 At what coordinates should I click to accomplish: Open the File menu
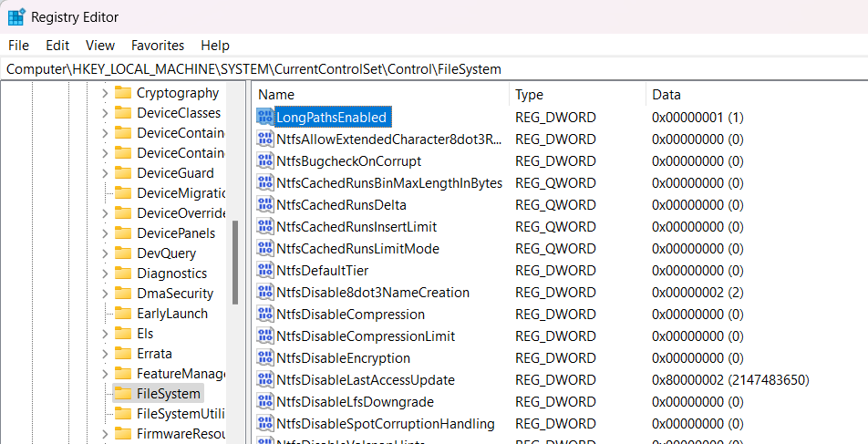(19, 46)
